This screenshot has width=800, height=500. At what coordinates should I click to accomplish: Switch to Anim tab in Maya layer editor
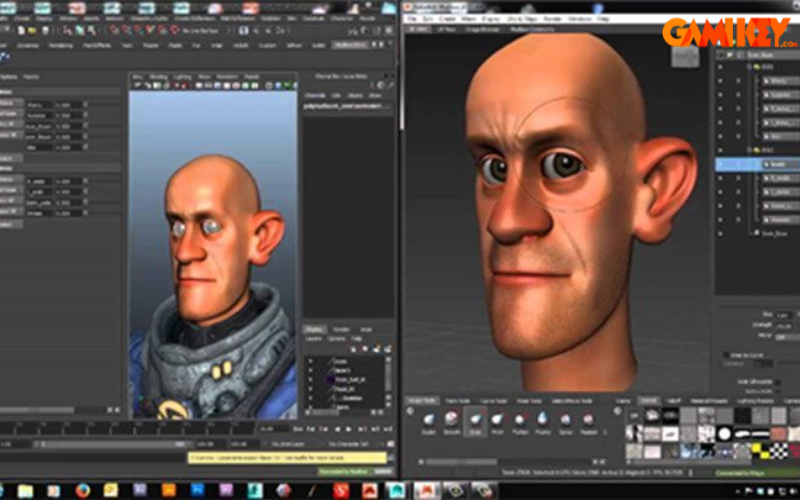pos(366,330)
